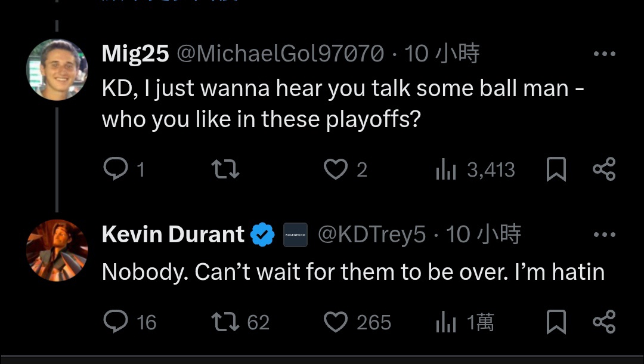
Task: Like Mig25's tweet with 2 likes
Action: pos(336,169)
